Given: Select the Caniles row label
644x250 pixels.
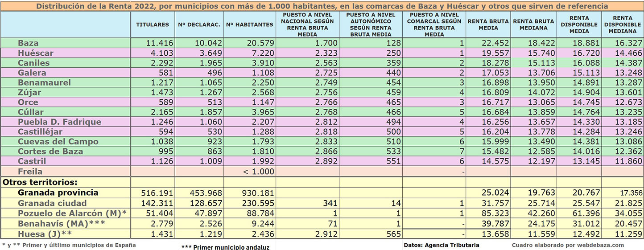Looking at the screenshot, I should [33, 63].
